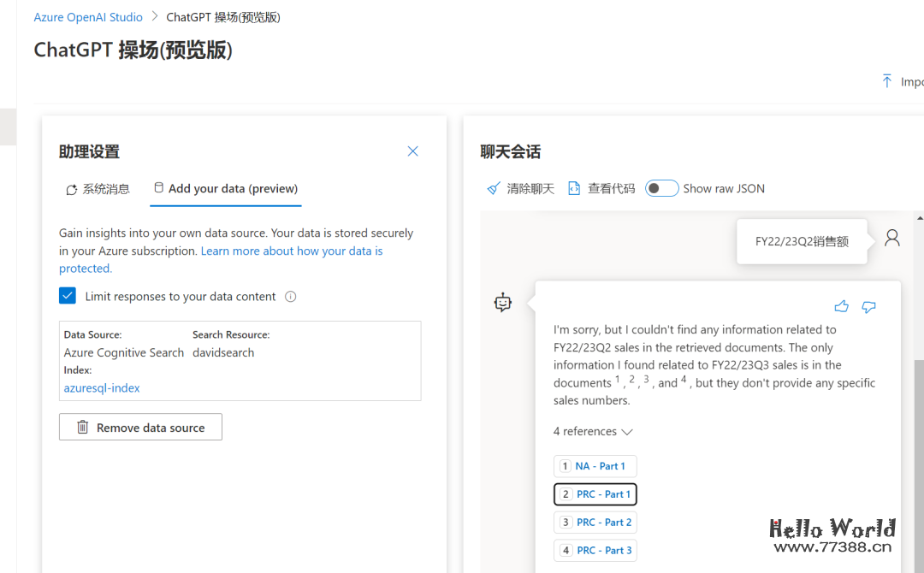The image size is (924, 573).
Task: Open the Add your data (preview) tab
Action: tap(225, 189)
